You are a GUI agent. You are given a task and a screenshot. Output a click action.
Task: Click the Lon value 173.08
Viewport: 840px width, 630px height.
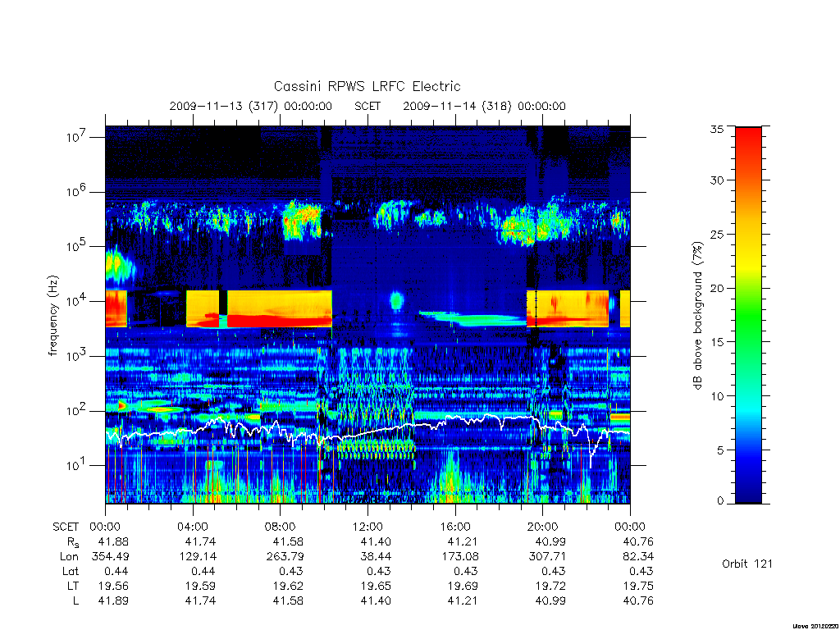point(461,557)
